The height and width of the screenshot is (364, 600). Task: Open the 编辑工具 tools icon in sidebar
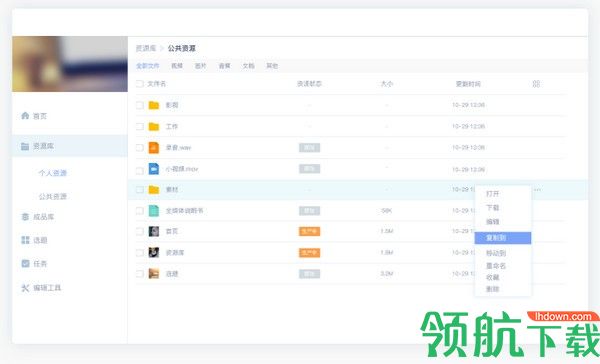point(25,288)
